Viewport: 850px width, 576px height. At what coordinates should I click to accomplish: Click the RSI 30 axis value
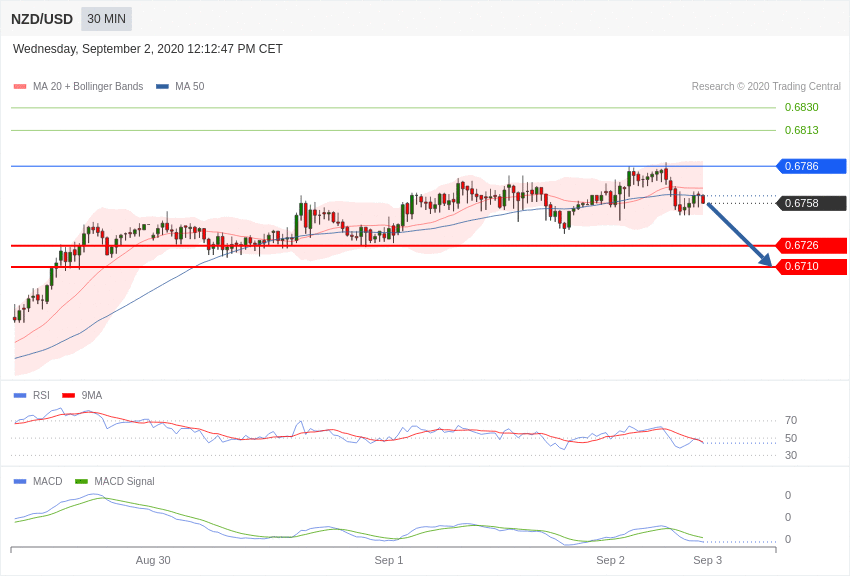791,456
